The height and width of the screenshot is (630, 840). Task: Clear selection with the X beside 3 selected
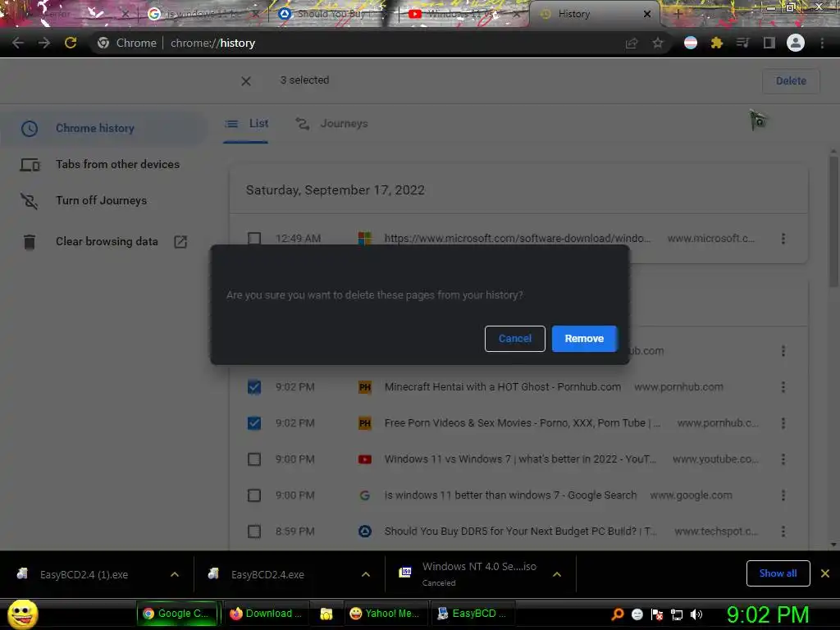[x=246, y=81]
